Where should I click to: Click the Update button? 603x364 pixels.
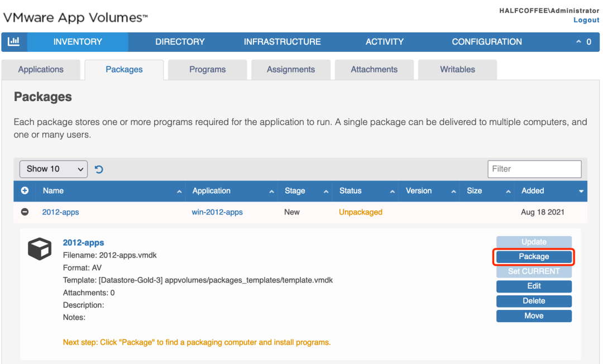click(534, 242)
